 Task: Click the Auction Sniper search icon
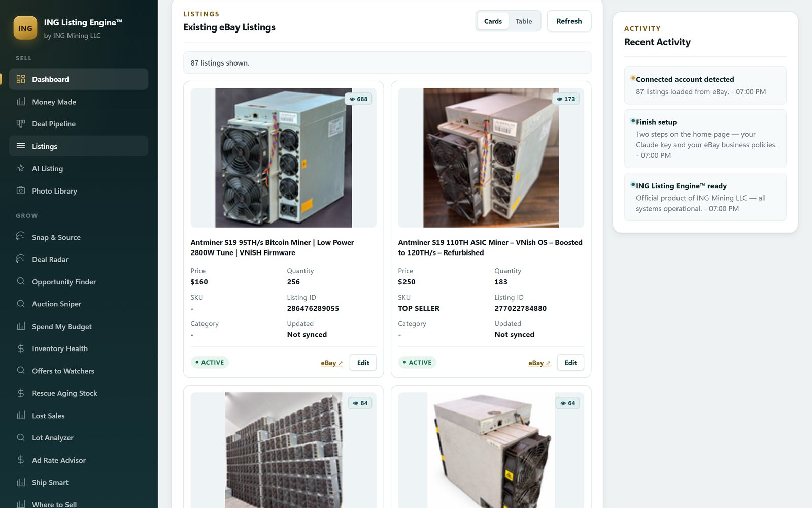coord(21,304)
